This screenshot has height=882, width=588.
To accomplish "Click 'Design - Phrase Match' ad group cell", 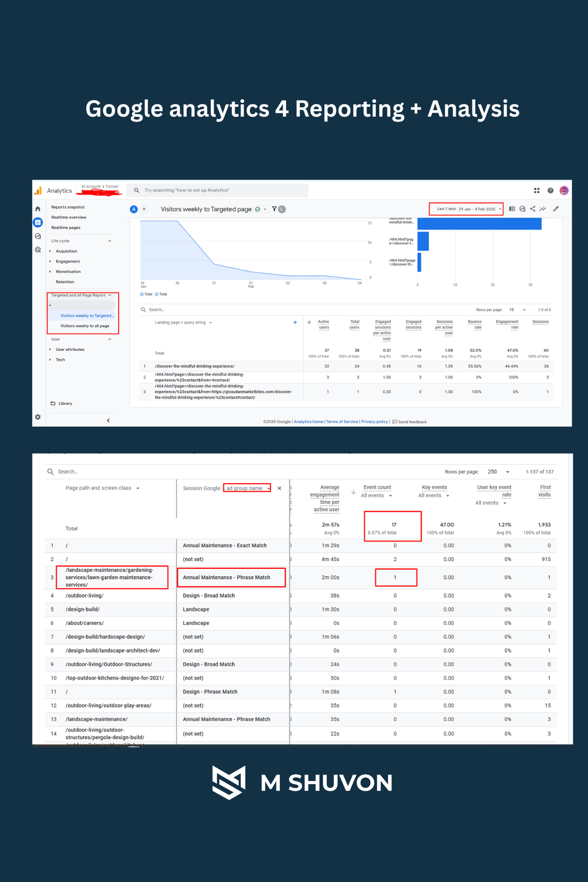I will [x=210, y=692].
